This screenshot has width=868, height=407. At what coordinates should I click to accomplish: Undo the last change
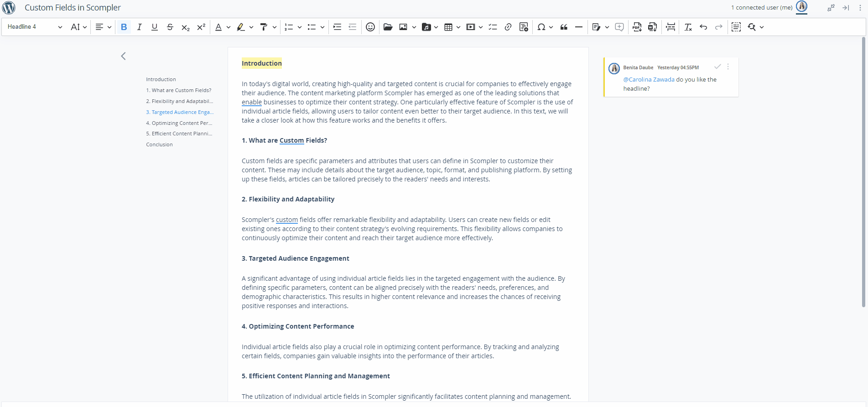coord(703,27)
